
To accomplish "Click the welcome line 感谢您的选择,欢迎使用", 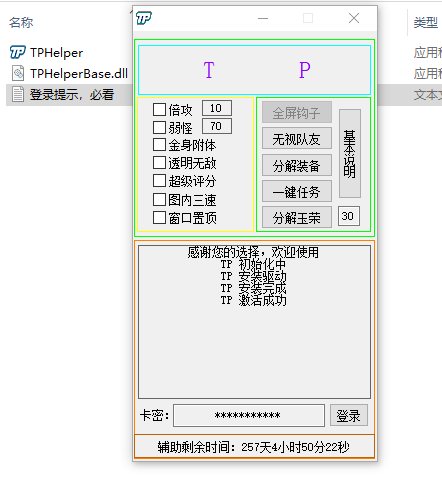I will [253, 252].
